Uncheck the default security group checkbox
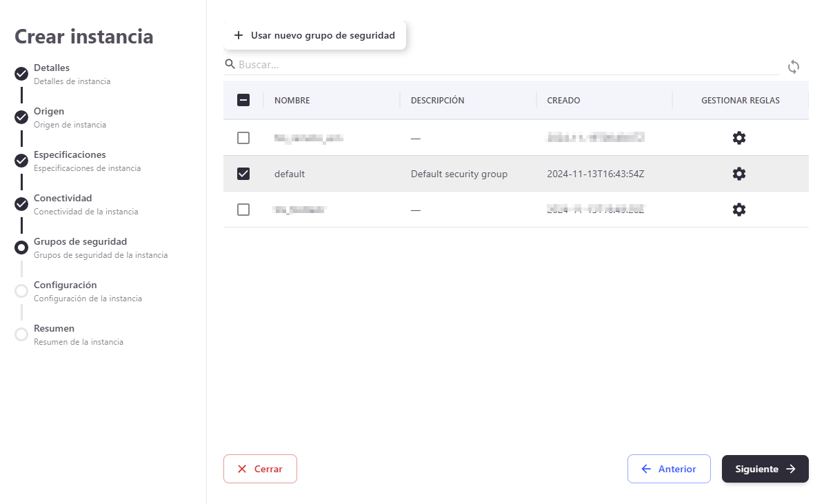 pyautogui.click(x=243, y=174)
